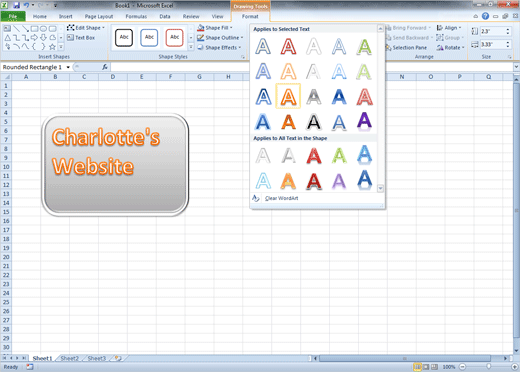Open the Shape Fill dropdown
The height and width of the screenshot is (372, 520).
(215, 28)
